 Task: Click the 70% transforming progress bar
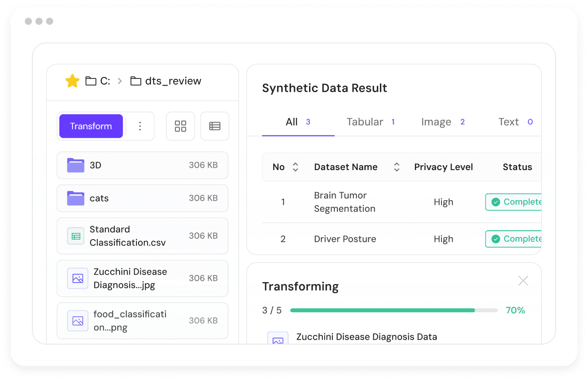tap(394, 310)
